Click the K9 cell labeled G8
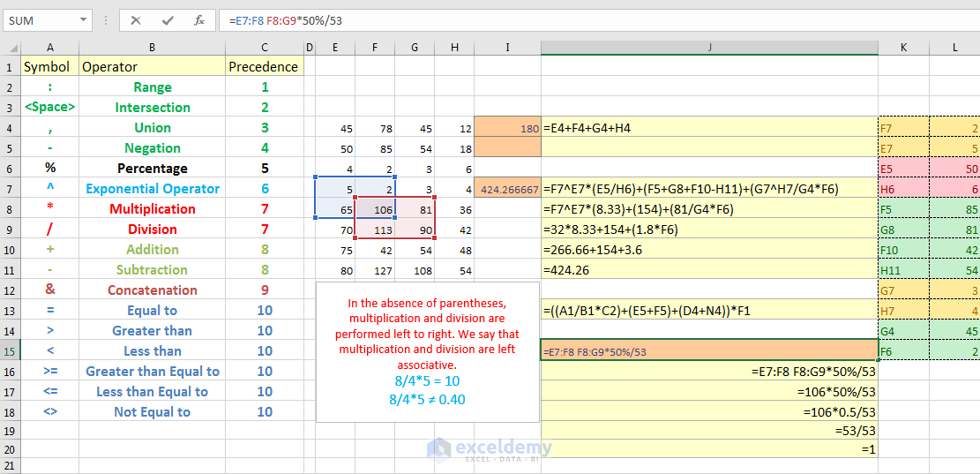This screenshot has width=980, height=474. point(904,229)
